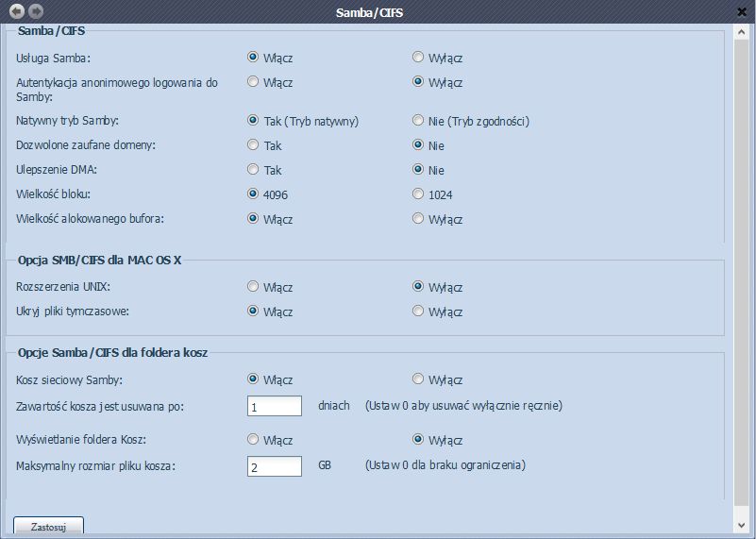Click the vertical scrollbar track
Screen dimensions: 756x539
[x=742, y=273]
